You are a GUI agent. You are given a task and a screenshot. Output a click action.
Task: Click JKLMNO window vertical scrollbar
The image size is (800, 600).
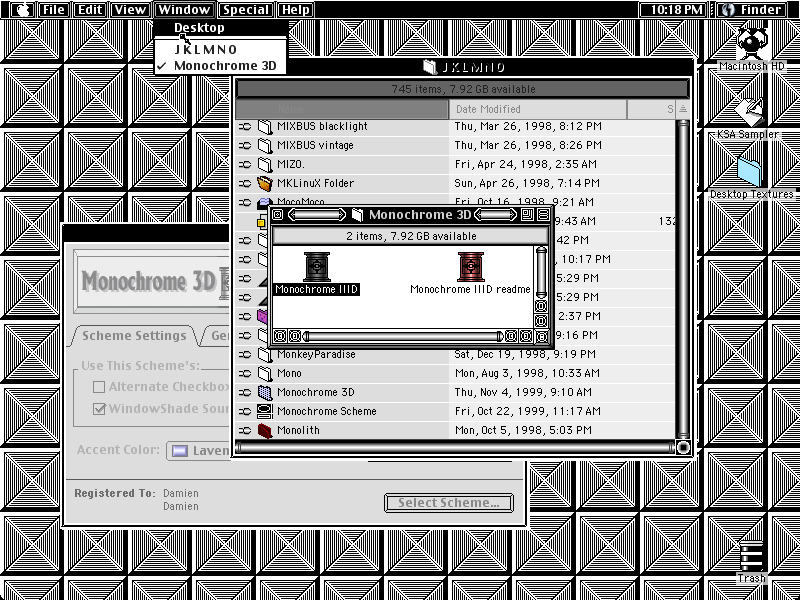tap(683, 280)
